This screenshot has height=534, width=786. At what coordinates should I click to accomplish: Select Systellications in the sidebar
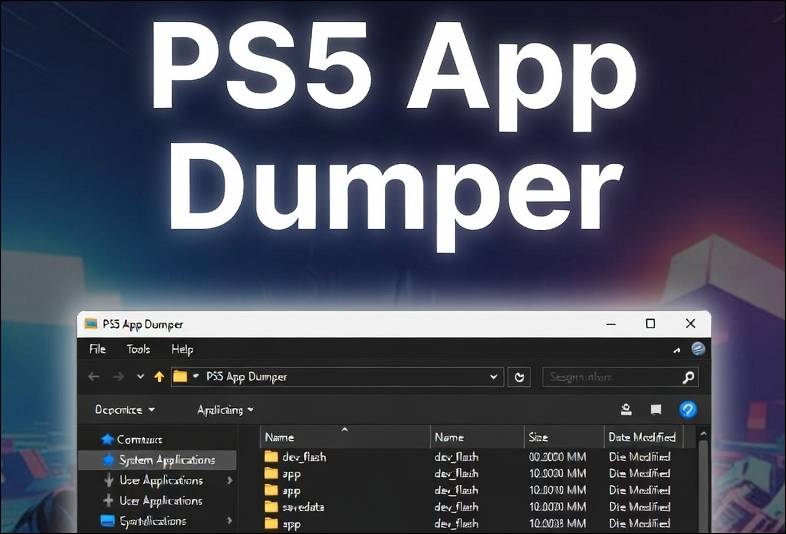[143, 521]
